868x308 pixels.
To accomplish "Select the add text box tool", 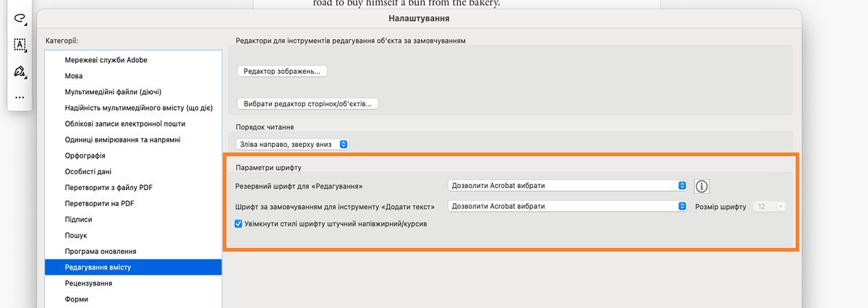I will pyautogui.click(x=20, y=44).
